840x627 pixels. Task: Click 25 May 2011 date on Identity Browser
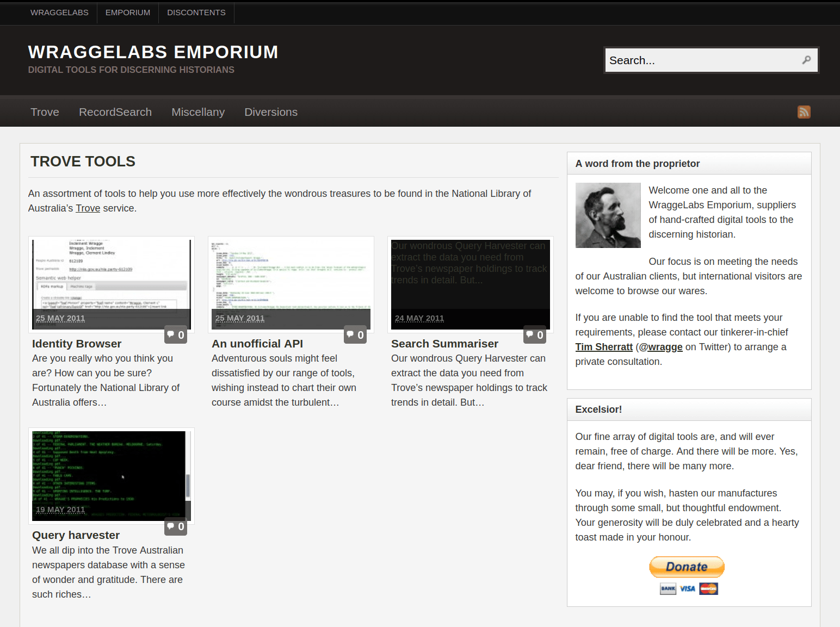(x=60, y=318)
